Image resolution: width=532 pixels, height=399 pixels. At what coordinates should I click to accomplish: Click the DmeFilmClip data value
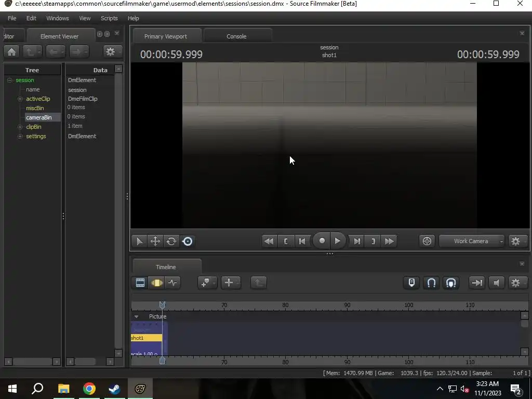[83, 99]
